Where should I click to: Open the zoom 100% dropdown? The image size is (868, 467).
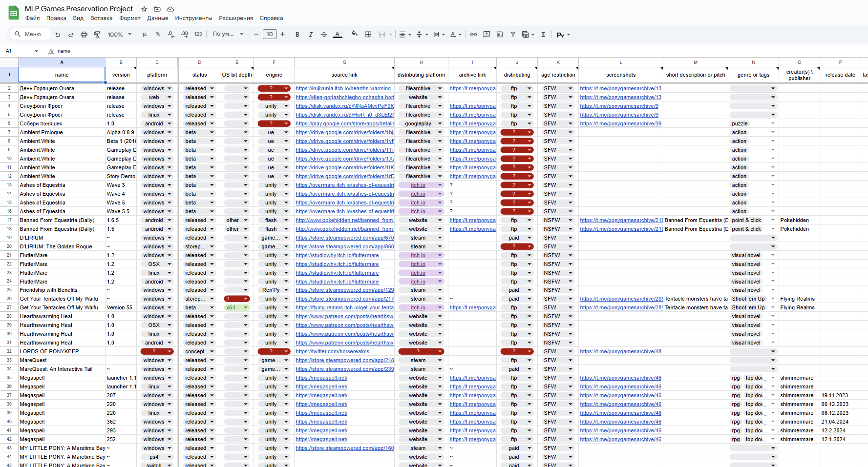coord(120,34)
